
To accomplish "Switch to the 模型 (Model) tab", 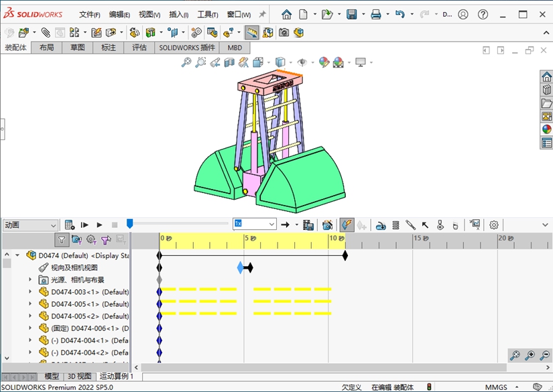I will click(52, 377).
